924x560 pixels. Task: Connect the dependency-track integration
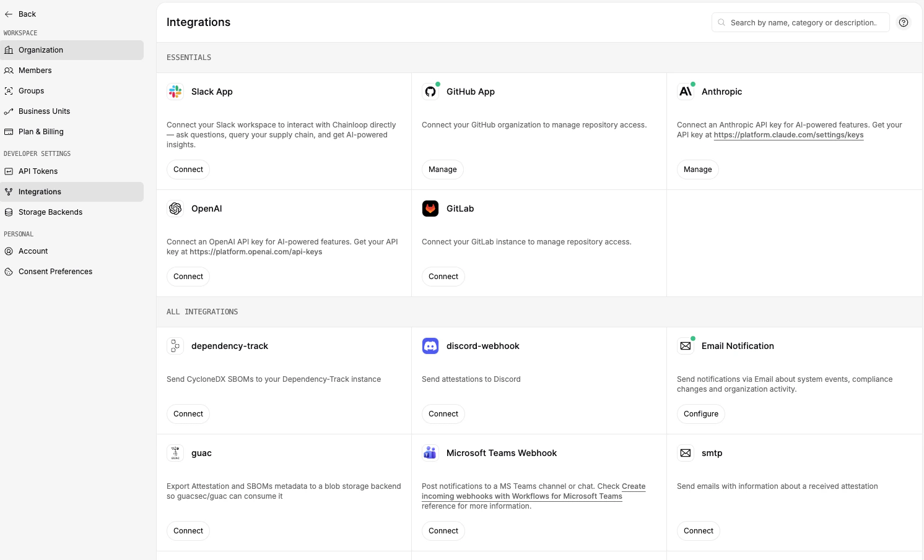point(188,414)
